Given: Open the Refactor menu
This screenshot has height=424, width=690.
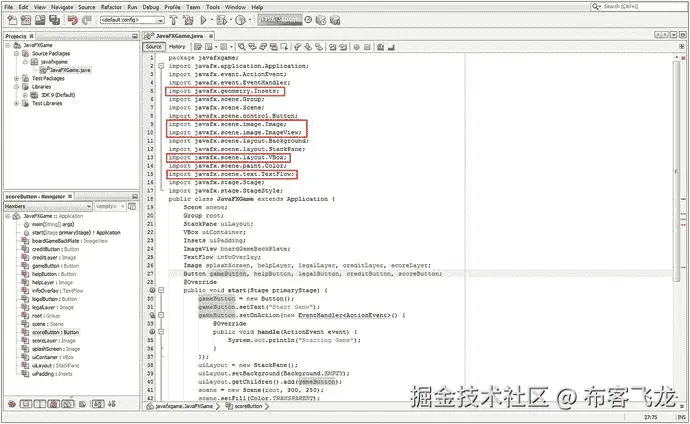Looking at the screenshot, I should [111, 7].
